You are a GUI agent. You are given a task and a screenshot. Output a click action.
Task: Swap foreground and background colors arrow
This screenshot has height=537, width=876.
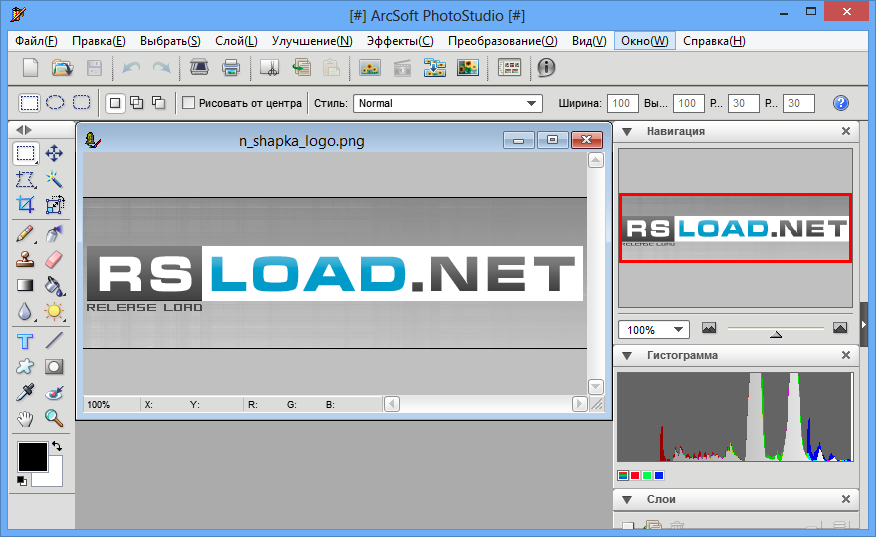[x=57, y=446]
